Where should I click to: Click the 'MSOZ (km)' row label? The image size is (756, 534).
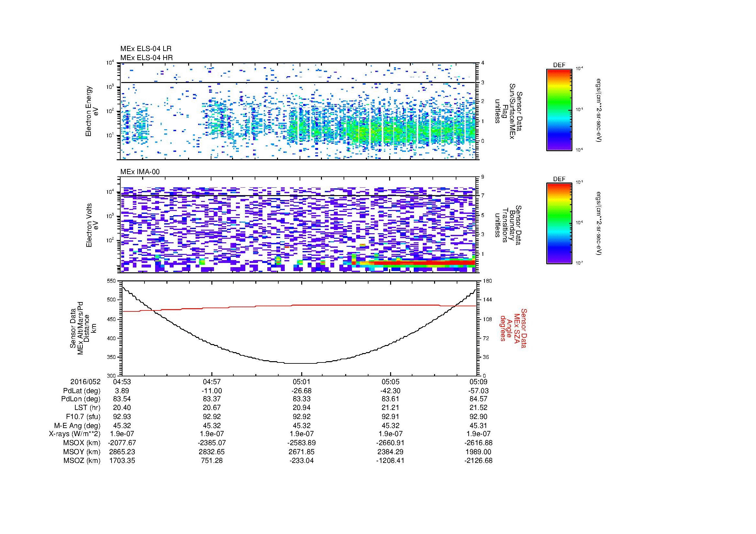coord(82,461)
